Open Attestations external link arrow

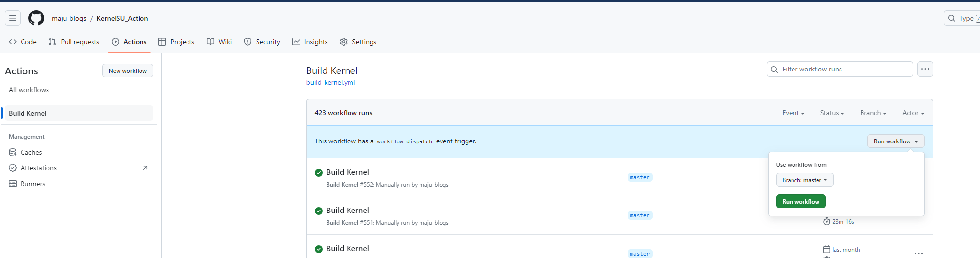145,168
